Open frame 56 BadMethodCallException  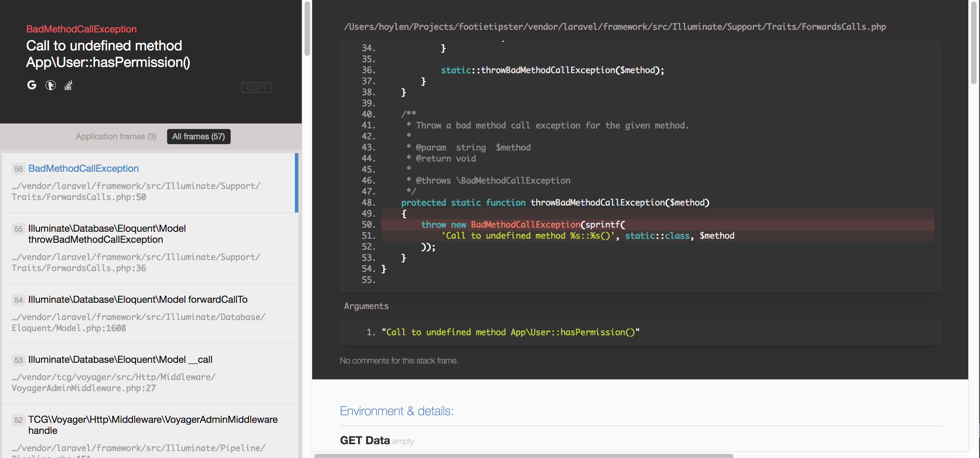coord(83,168)
